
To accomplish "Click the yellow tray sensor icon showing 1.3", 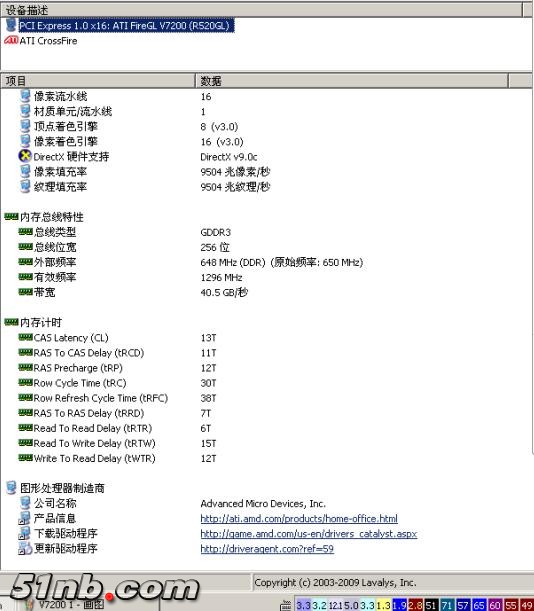I will tap(384, 605).
